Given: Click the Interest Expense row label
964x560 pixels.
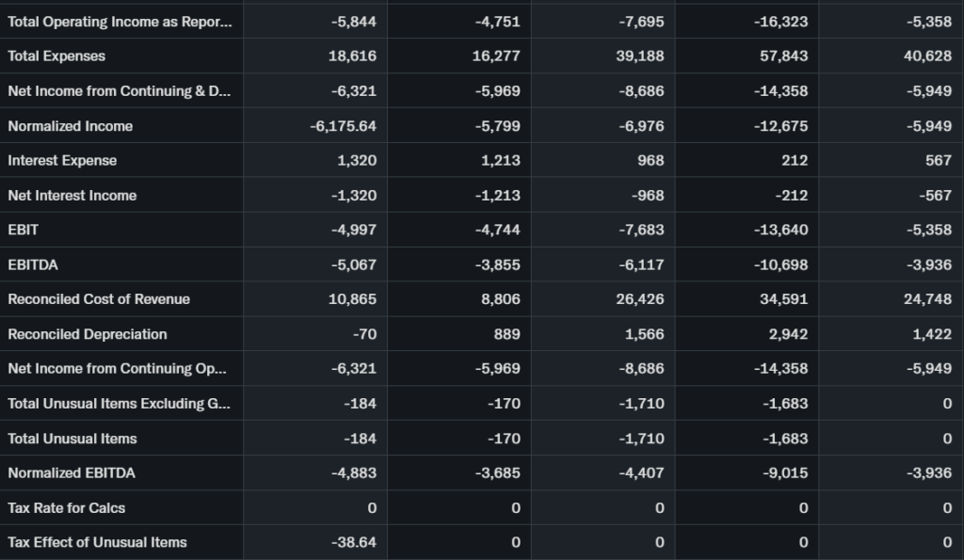Looking at the screenshot, I should (62, 161).
